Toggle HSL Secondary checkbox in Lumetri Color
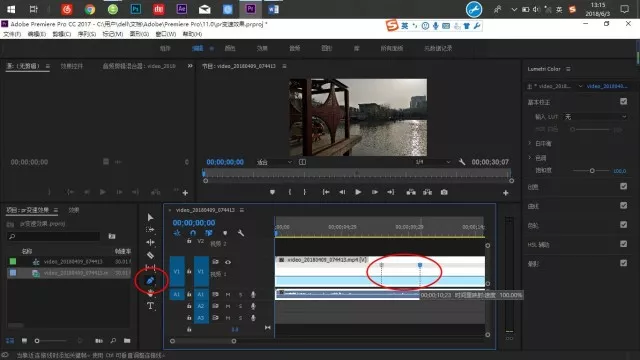 pos(623,244)
